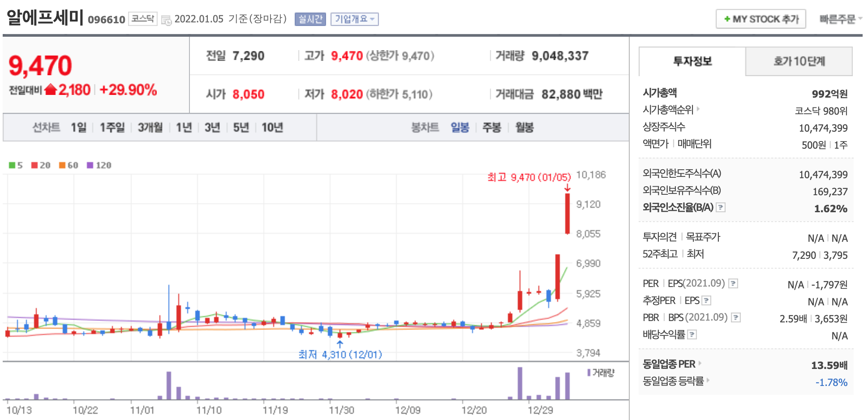Screen dimensions: 868x420
Task: Click the 52주최고 value 7,290
Action: coord(804,255)
